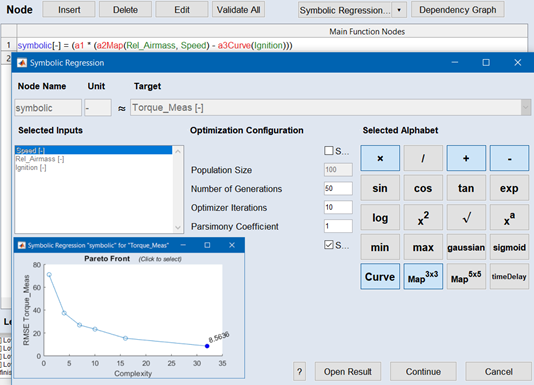534x385 pixels.
Task: Enable the square root function
Action: 466,217
